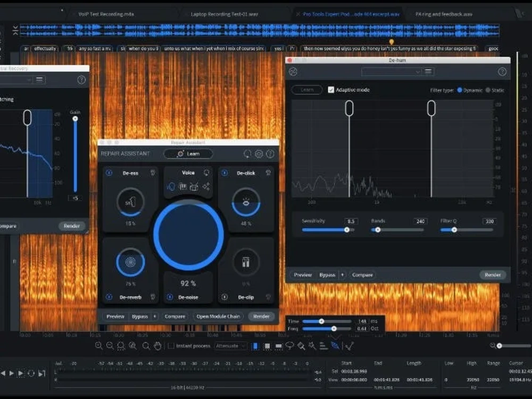Collapse the waveform overview arrows
The image size is (532, 399).
[15, 30]
